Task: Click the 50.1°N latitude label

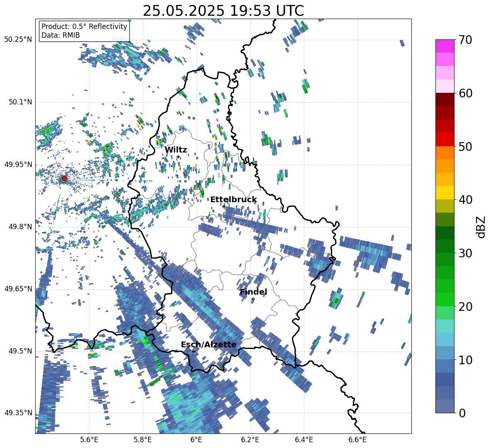Action: click(20, 102)
